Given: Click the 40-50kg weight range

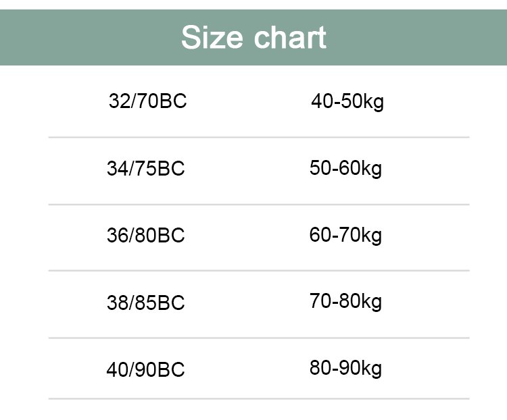Looking at the screenshot, I should click(x=347, y=101).
